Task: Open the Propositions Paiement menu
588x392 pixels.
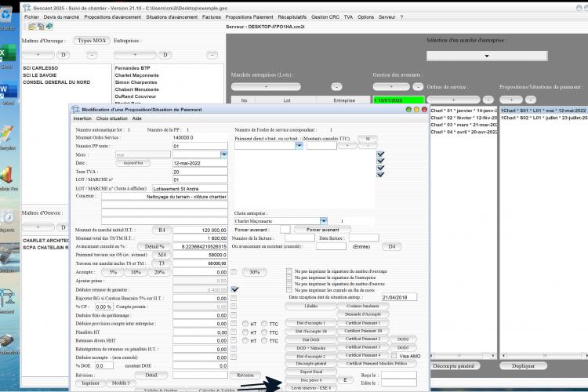Action: pos(249,17)
